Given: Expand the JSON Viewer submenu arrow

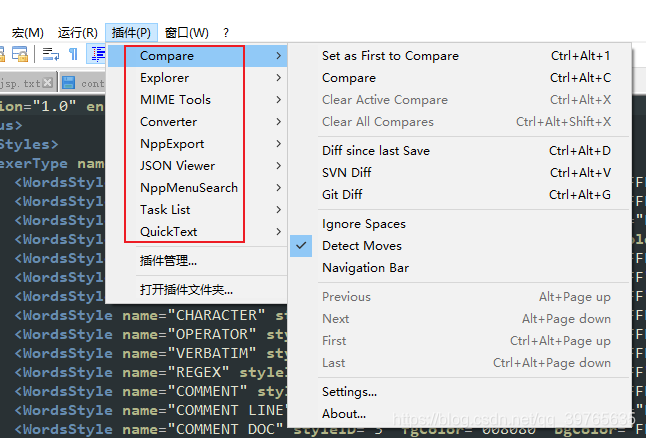Looking at the screenshot, I should pos(279,166).
